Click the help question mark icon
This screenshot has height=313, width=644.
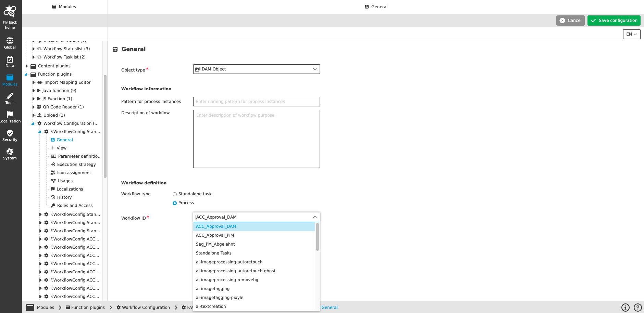(x=638, y=308)
